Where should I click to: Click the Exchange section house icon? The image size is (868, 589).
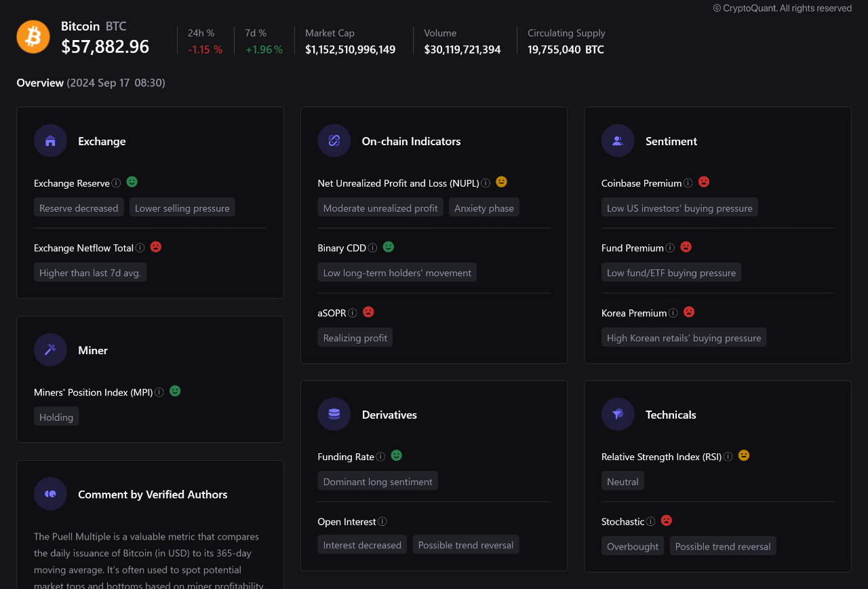point(50,140)
